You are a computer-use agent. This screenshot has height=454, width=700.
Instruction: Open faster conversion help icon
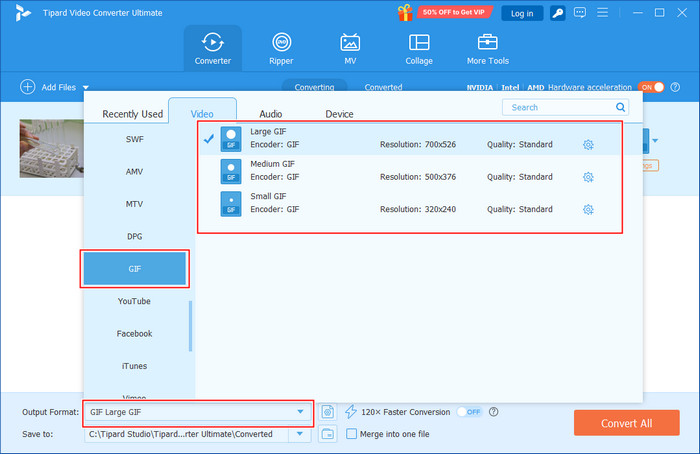(x=493, y=412)
